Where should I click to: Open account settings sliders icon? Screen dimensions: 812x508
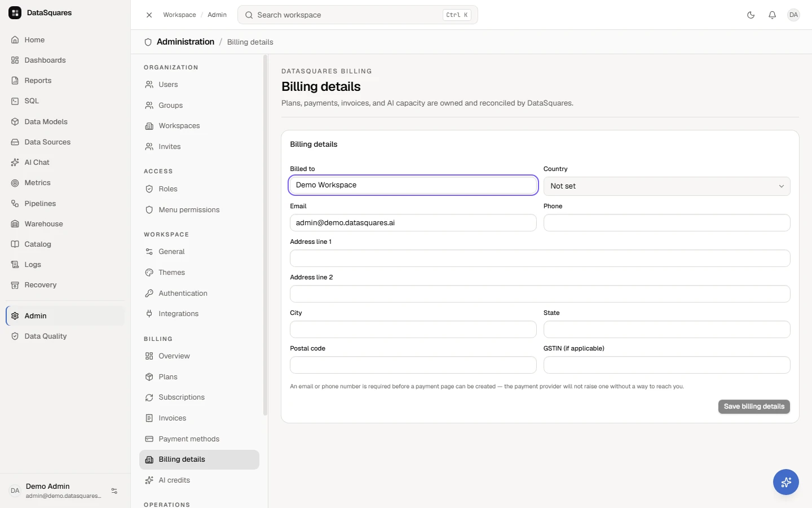click(114, 491)
